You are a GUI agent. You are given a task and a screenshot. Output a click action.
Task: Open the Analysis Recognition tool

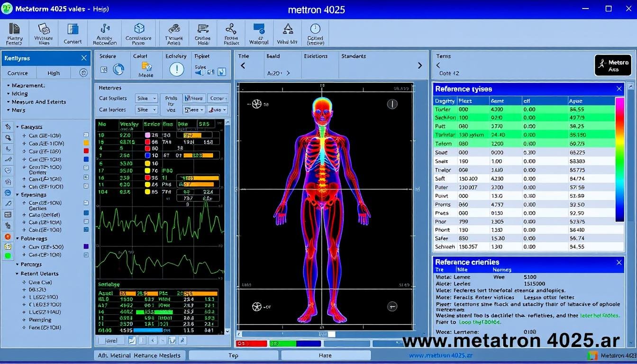(104, 33)
